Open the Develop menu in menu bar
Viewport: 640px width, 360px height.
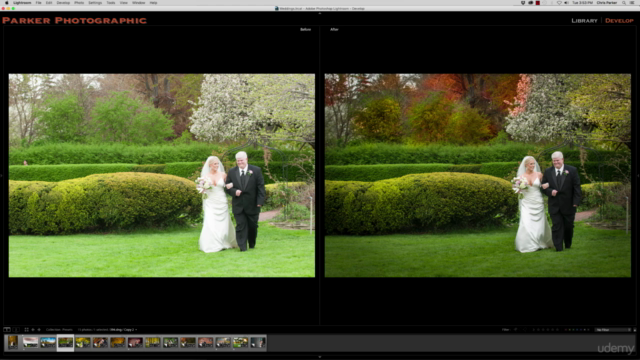(63, 3)
